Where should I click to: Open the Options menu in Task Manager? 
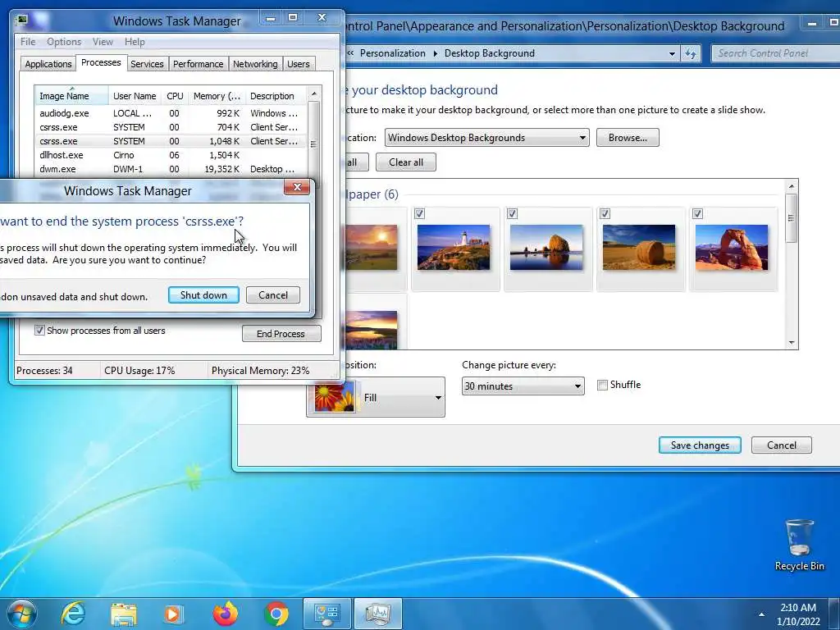click(64, 42)
